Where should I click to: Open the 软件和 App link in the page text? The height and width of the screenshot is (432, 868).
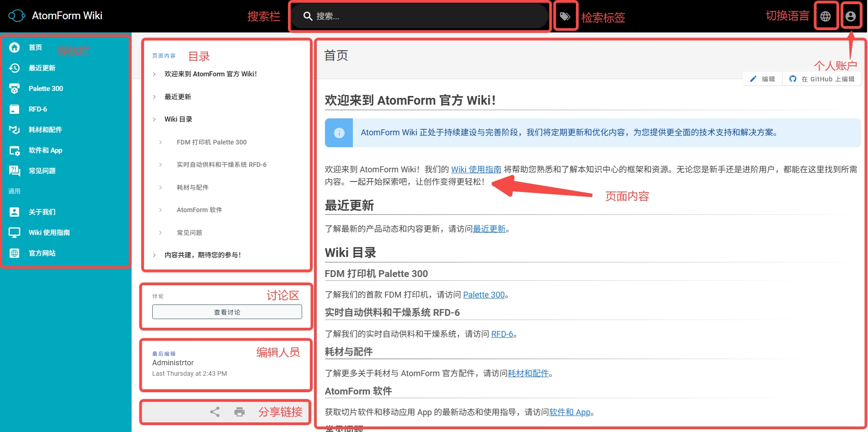(570, 412)
